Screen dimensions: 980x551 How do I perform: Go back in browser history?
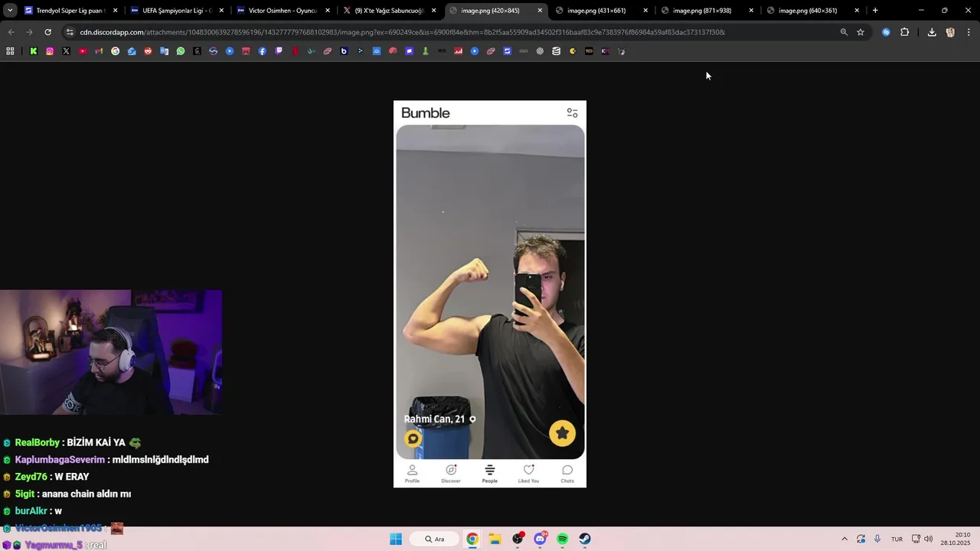[11, 32]
